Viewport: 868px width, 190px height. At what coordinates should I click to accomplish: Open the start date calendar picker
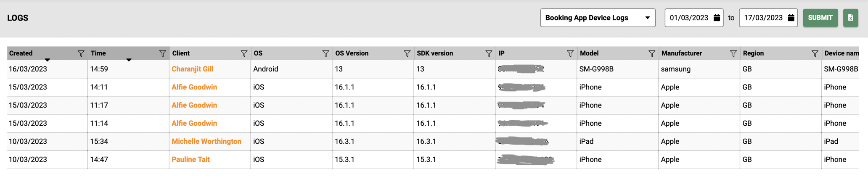[x=717, y=18]
